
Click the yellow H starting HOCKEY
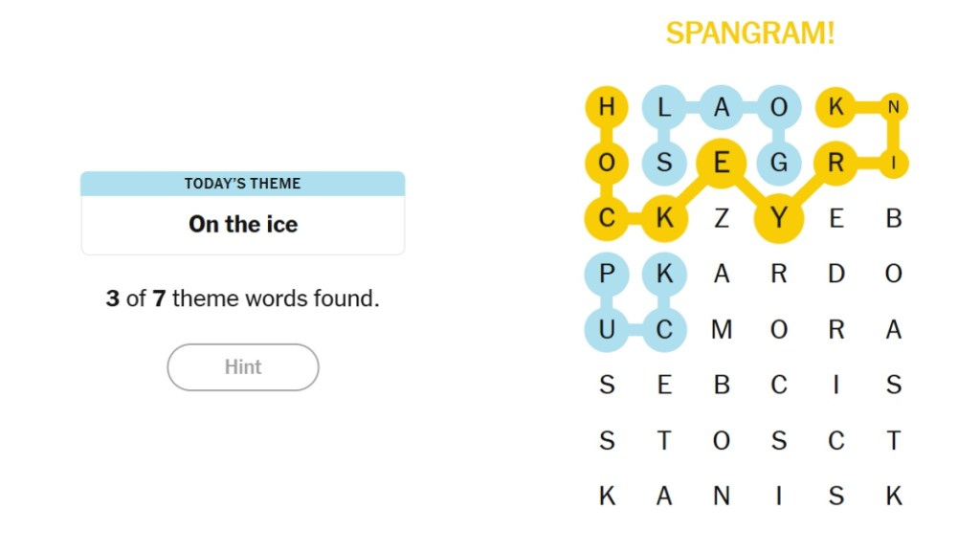point(606,107)
